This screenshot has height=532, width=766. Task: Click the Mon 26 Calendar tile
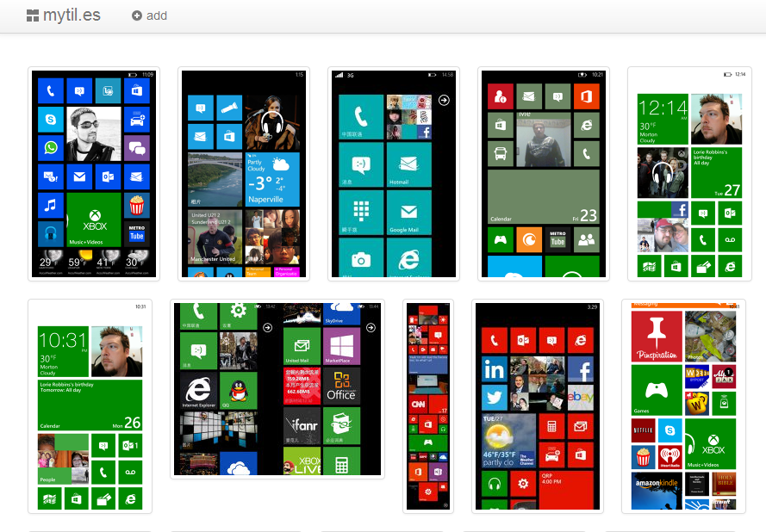[x=90, y=405]
